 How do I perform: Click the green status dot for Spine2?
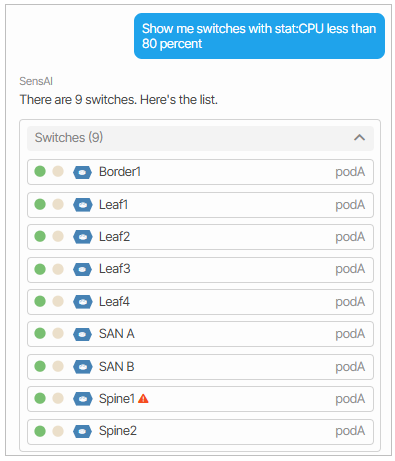point(40,431)
